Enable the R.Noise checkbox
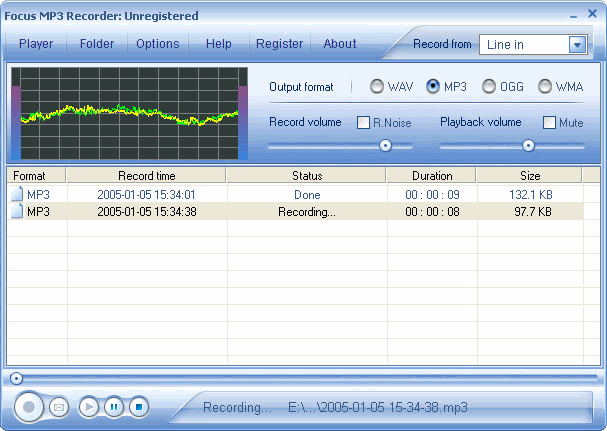This screenshot has height=431, width=607. click(x=363, y=122)
